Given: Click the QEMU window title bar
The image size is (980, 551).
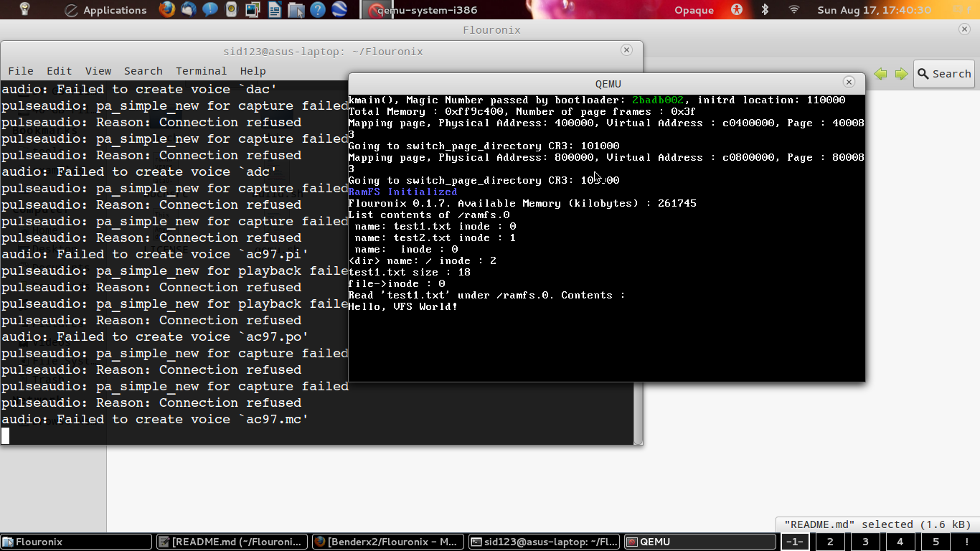Looking at the screenshot, I should (607, 83).
